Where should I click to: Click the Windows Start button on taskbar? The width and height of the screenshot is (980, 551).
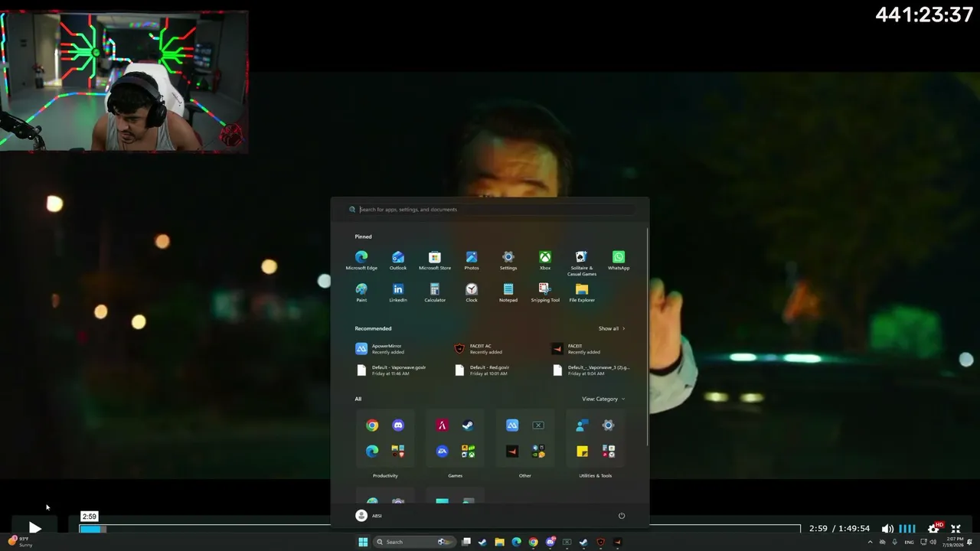click(363, 542)
